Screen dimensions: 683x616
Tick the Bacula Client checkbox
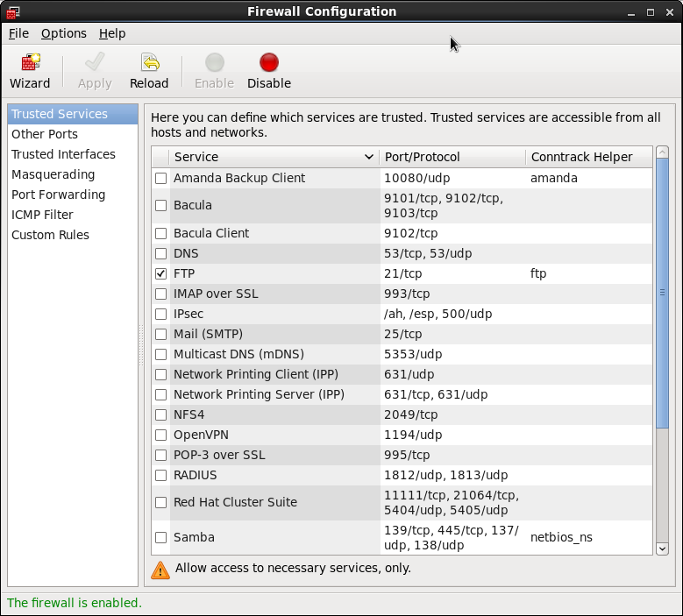click(161, 233)
